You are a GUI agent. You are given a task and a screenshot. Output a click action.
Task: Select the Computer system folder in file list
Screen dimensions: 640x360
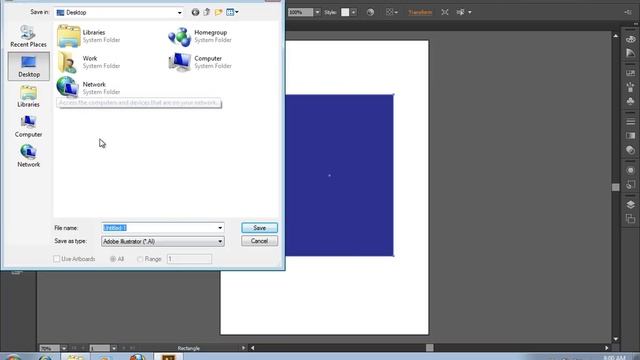pyautogui.click(x=200, y=62)
